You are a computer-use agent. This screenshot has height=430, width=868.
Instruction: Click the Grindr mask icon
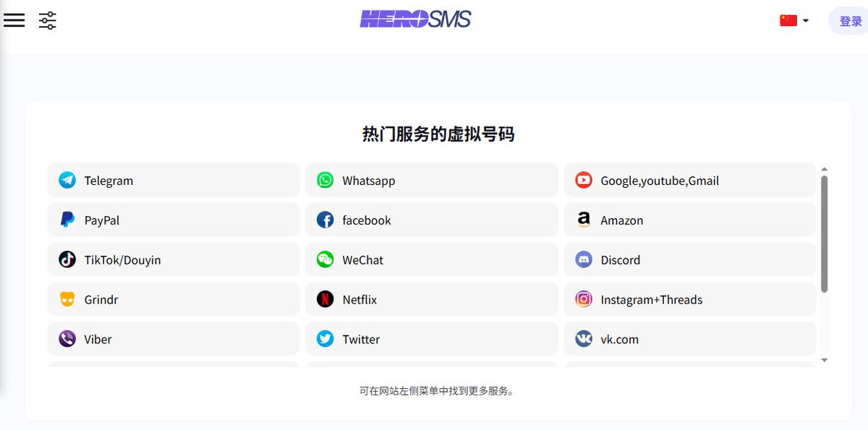(x=67, y=299)
